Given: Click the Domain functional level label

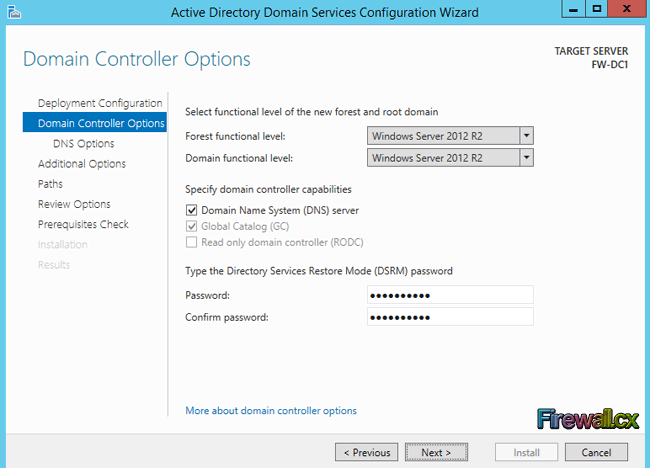Looking at the screenshot, I should point(239,158).
